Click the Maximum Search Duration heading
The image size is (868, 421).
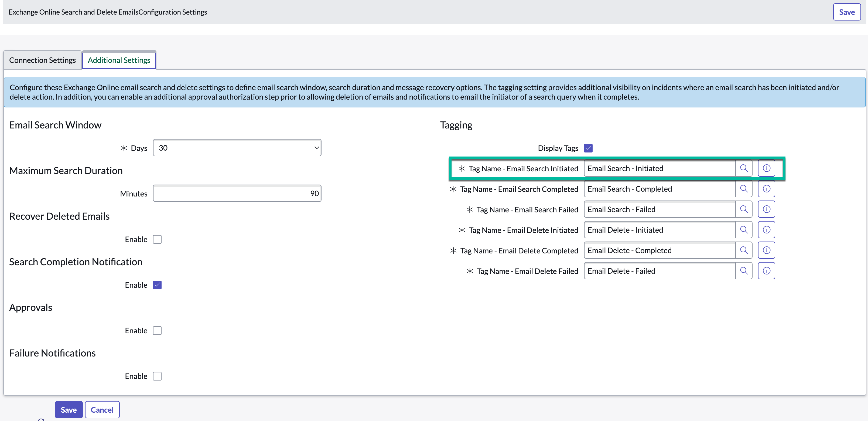(x=66, y=171)
